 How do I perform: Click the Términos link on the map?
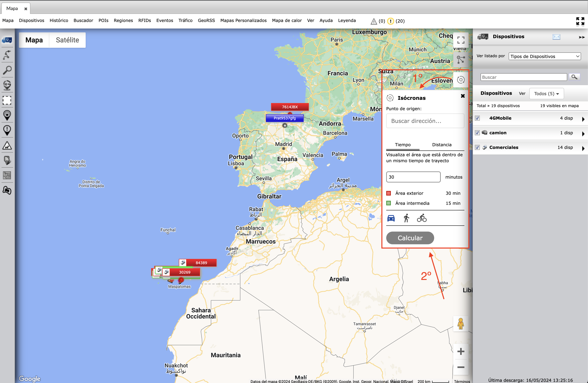coord(462,381)
